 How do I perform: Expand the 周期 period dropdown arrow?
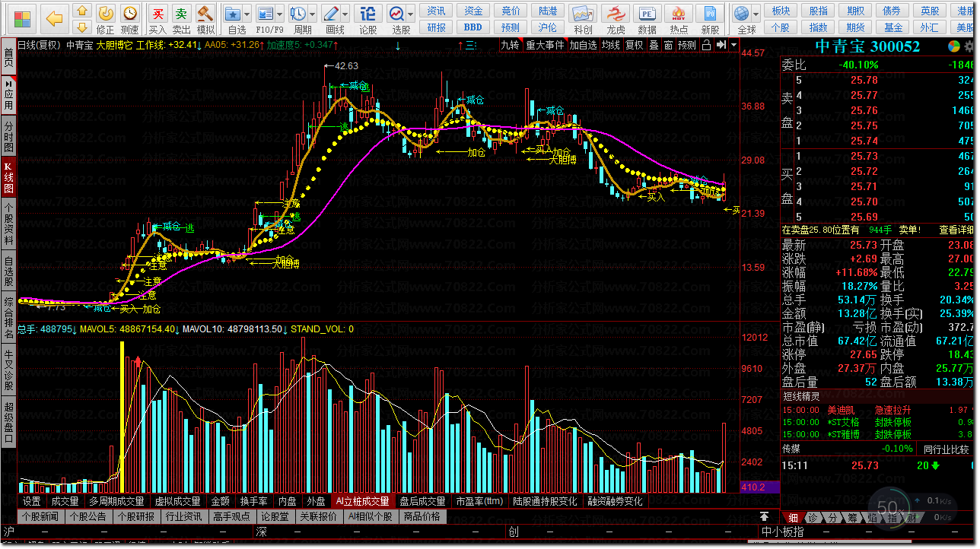tap(313, 14)
